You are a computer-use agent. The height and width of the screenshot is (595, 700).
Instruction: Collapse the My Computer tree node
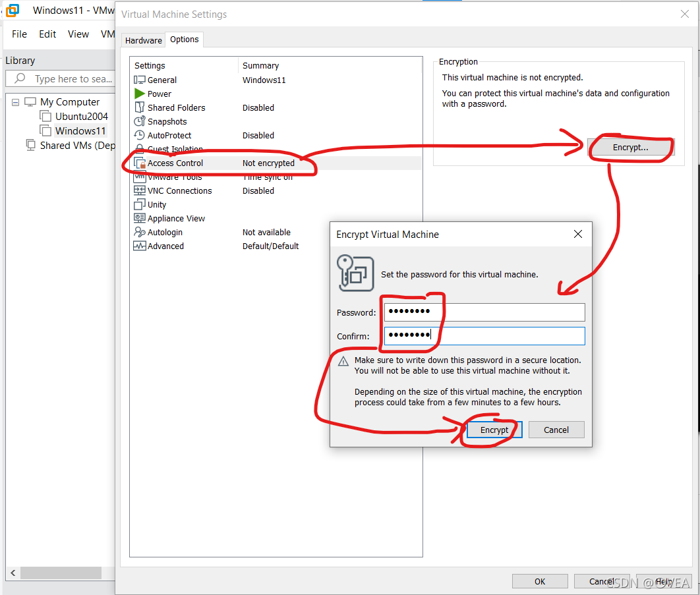click(15, 102)
